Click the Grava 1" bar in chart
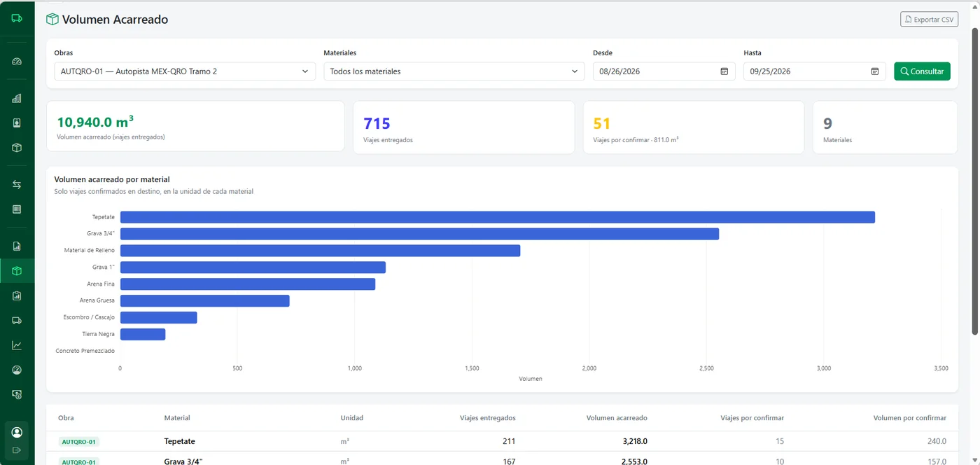This screenshot has width=980, height=465. coord(253,268)
